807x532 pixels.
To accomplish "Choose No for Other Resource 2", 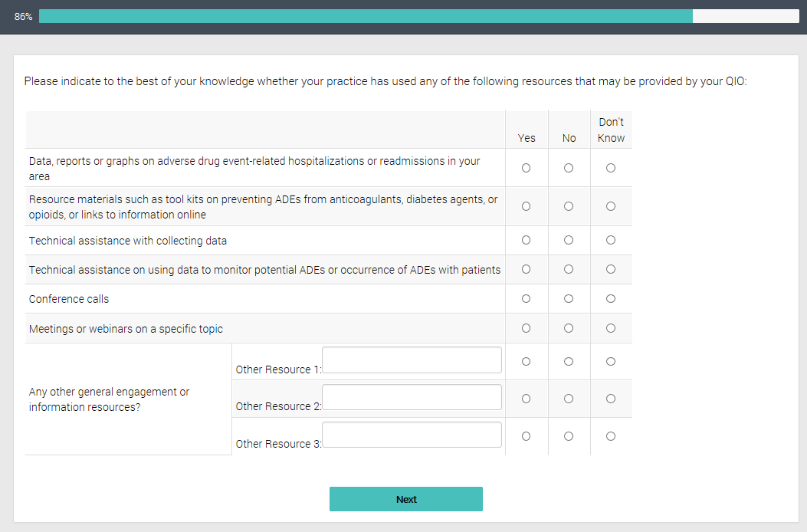I will pyautogui.click(x=569, y=399).
